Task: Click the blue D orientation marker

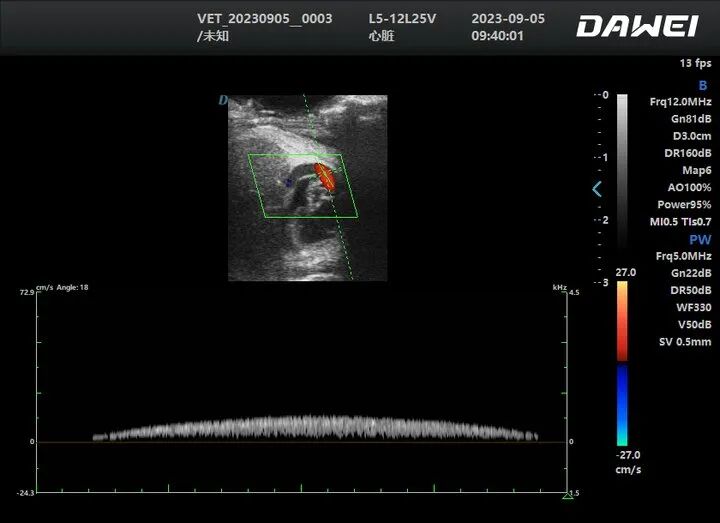Action: tap(223, 100)
